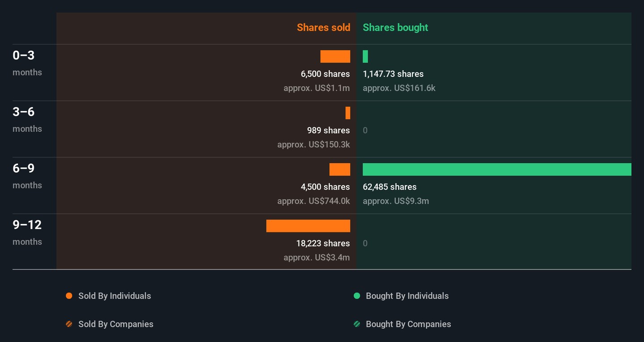The width and height of the screenshot is (644, 342).
Task: Toggle the Sold By Individuals legend label
Action: point(114,296)
